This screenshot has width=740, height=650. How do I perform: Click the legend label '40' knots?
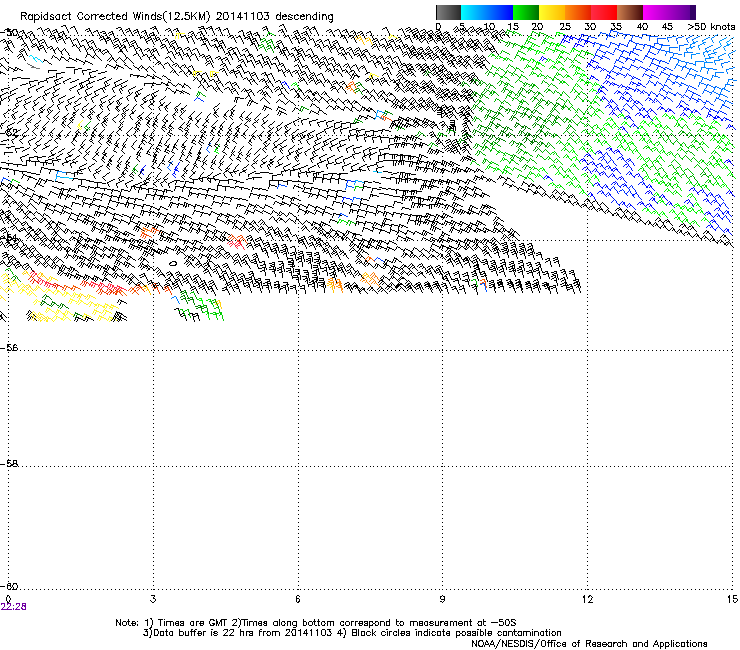point(642,27)
